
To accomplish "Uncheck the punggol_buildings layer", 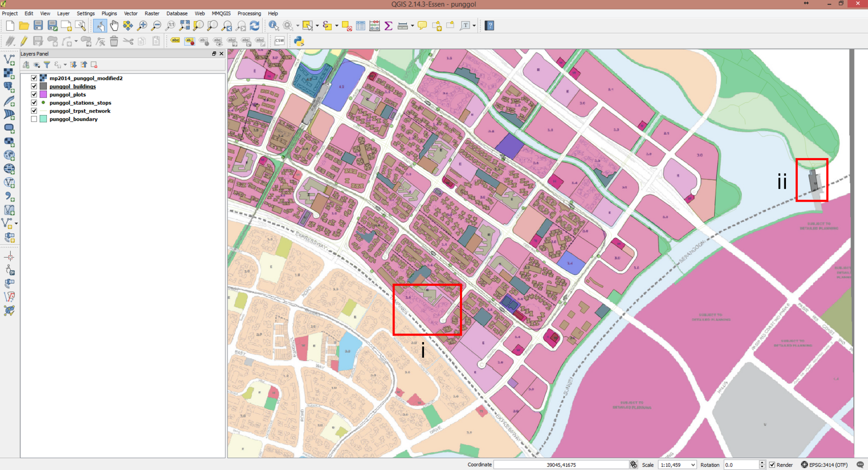I will [34, 87].
